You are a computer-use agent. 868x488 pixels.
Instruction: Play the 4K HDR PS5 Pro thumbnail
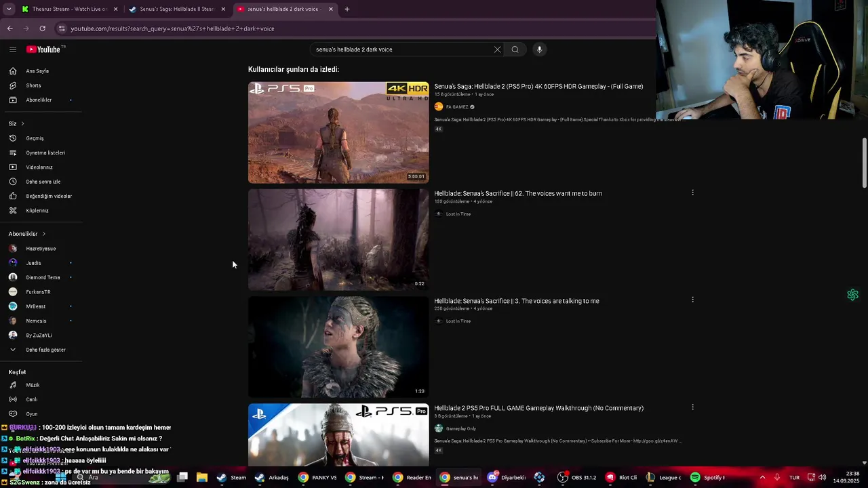click(338, 133)
